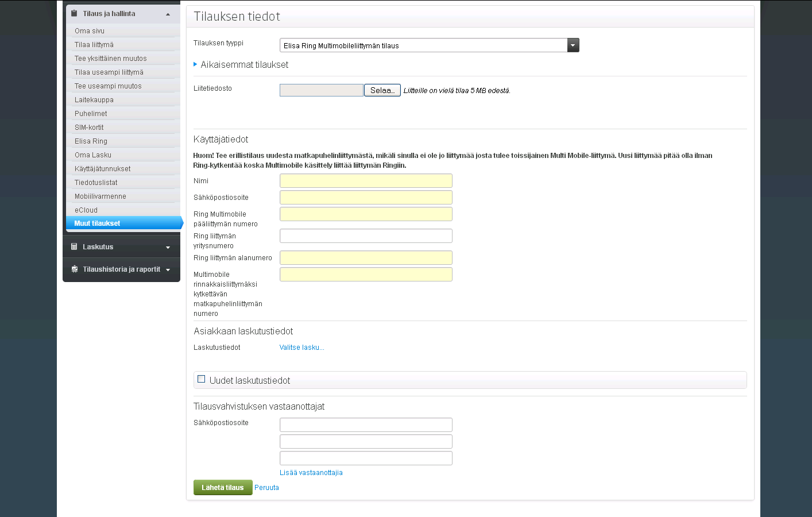This screenshot has width=812, height=517.
Task: Expand the Laskutus section arrow
Action: [168, 248]
